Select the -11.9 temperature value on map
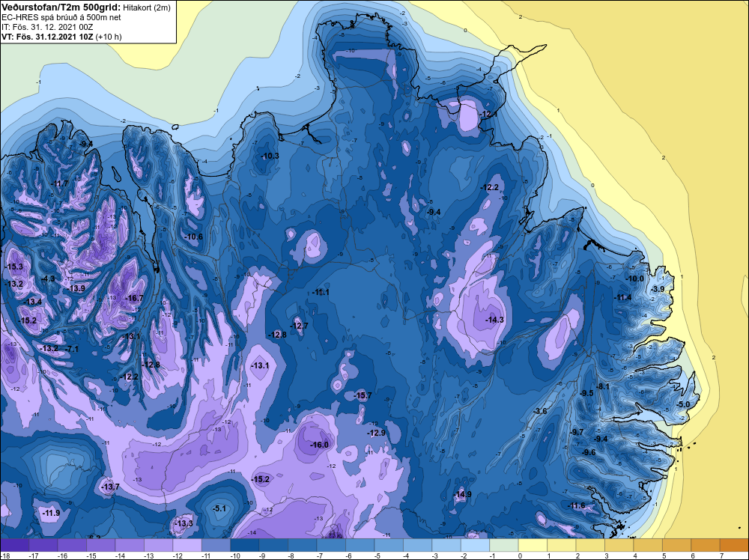Viewport: 749px width, 560px height. [x=51, y=514]
